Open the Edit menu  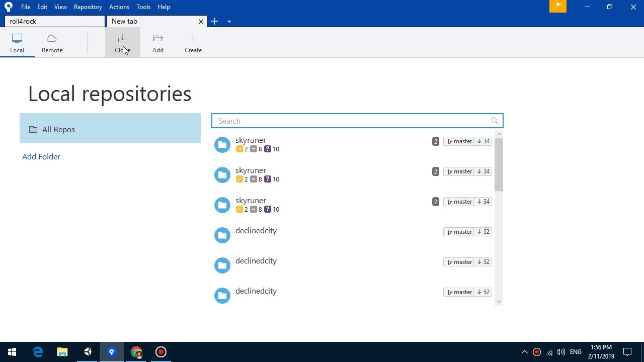coord(42,7)
